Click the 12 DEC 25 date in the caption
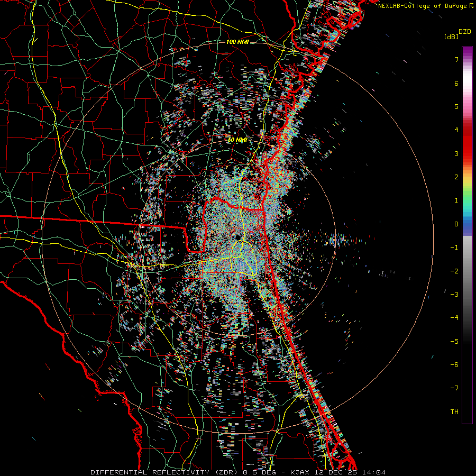The height and width of the screenshot is (476, 476). [337, 472]
